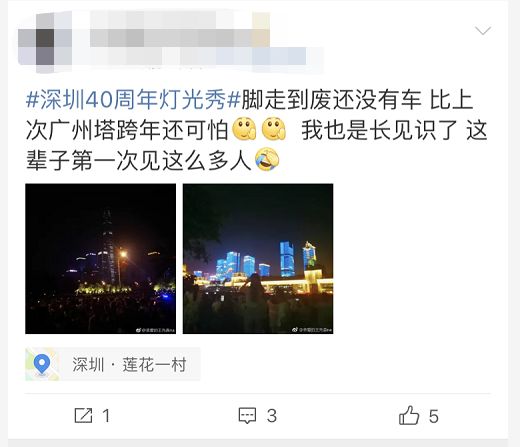The width and height of the screenshot is (520, 447).
Task: Like the post with thumbs-up icon
Action: 409,415
